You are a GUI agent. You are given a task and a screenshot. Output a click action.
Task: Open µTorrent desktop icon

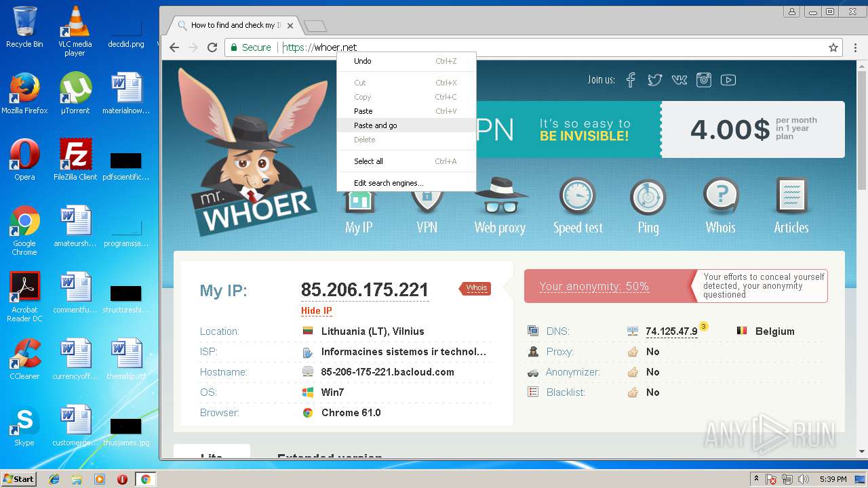75,93
